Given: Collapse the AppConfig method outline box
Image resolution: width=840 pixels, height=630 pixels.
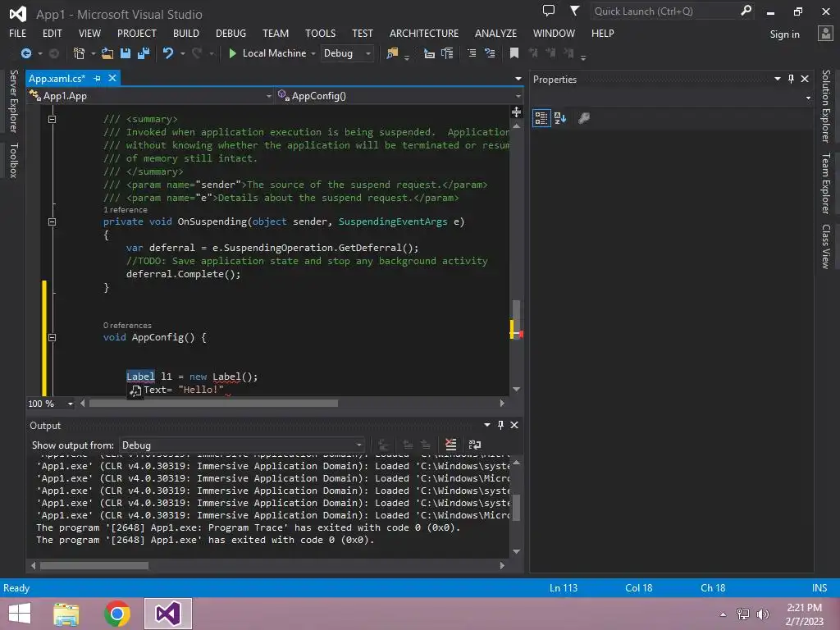Looking at the screenshot, I should [52, 337].
